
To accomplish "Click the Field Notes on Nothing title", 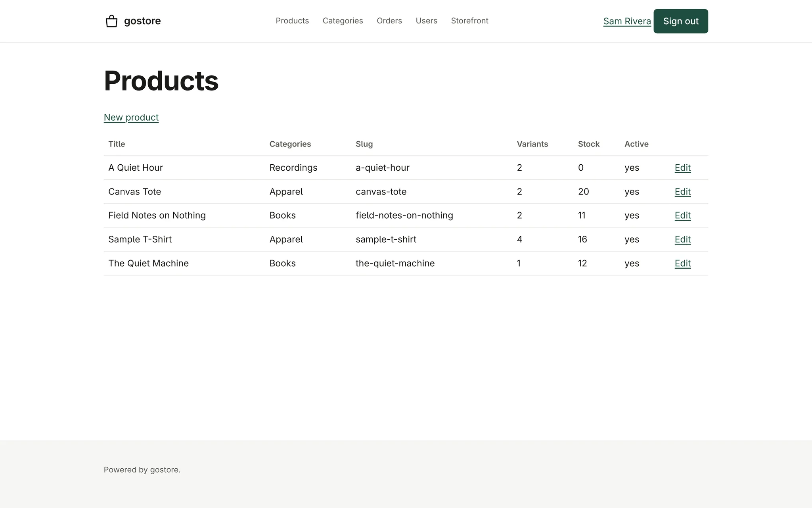I will pyautogui.click(x=157, y=216).
